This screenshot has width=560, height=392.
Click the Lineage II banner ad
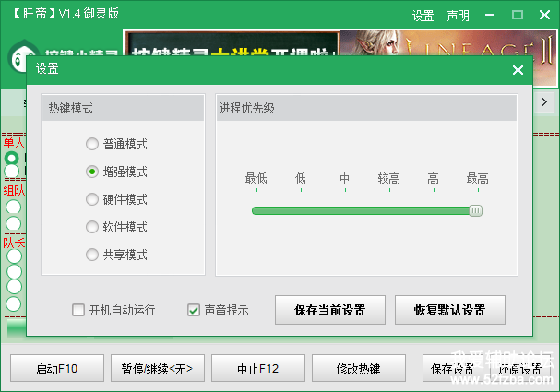pos(447,42)
